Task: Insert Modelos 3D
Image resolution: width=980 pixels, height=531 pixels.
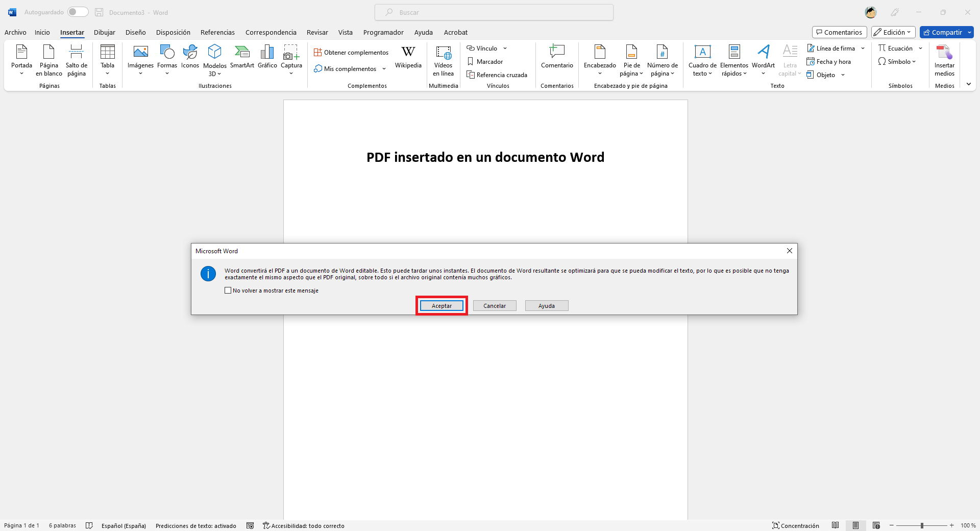Action: pyautogui.click(x=215, y=60)
